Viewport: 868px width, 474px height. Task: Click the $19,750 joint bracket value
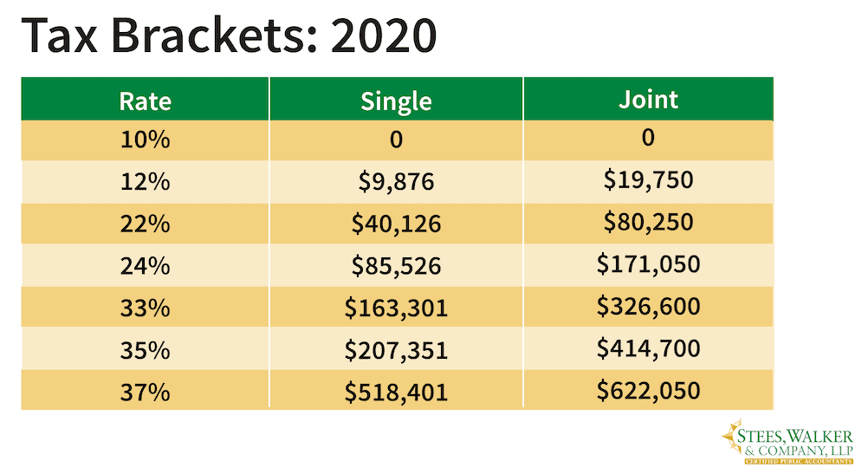point(648,180)
